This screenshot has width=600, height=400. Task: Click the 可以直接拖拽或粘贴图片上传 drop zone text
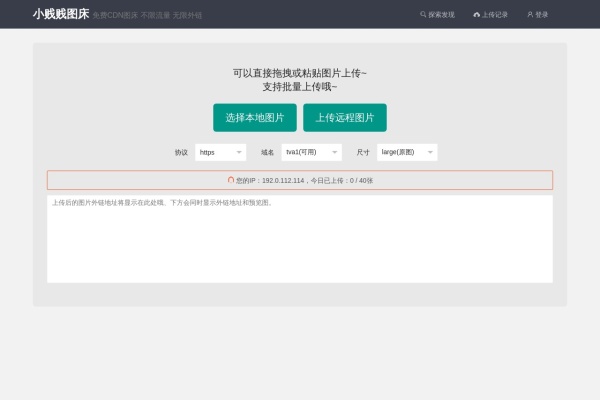pyautogui.click(x=300, y=73)
